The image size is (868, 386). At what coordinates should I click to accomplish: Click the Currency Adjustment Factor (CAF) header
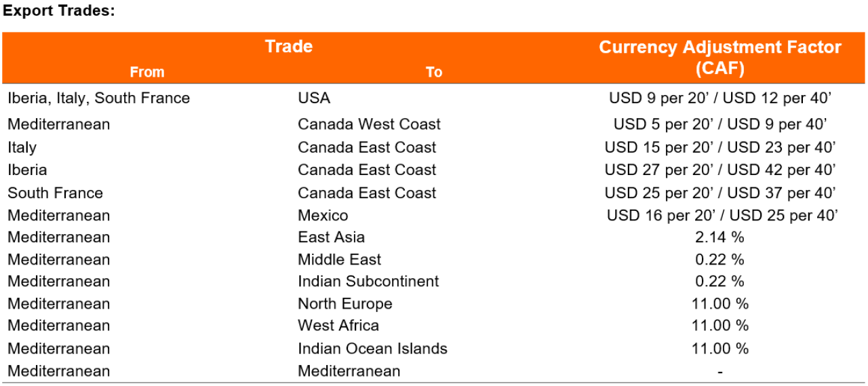coord(720,57)
